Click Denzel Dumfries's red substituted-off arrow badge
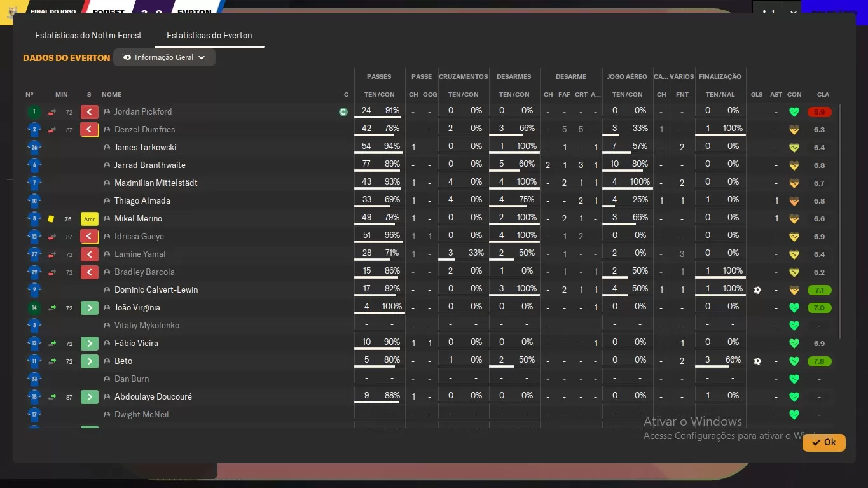The image size is (868, 488). pyautogui.click(x=90, y=130)
